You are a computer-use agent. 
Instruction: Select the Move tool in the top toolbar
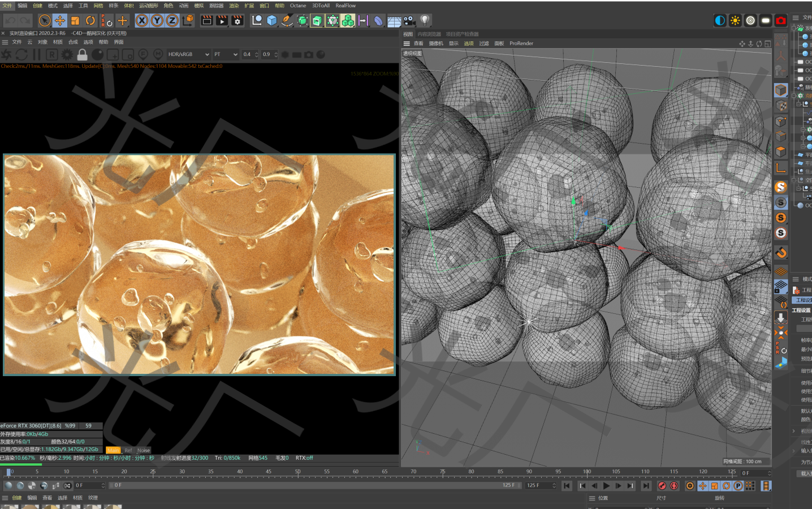coord(59,20)
